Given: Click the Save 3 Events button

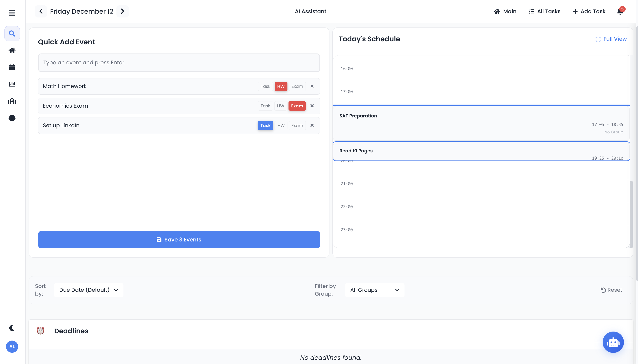Looking at the screenshot, I should [178, 240].
